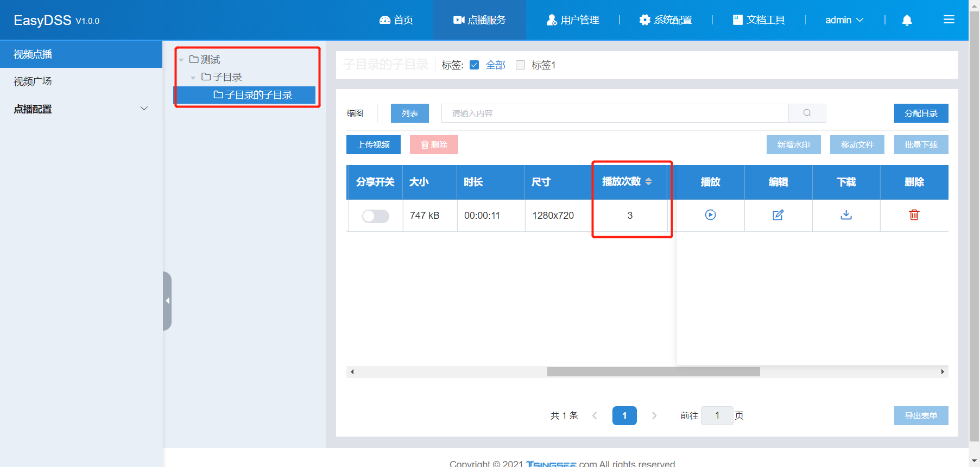Go to next page arrow
Screen dimensions: 980x467
coord(654,415)
